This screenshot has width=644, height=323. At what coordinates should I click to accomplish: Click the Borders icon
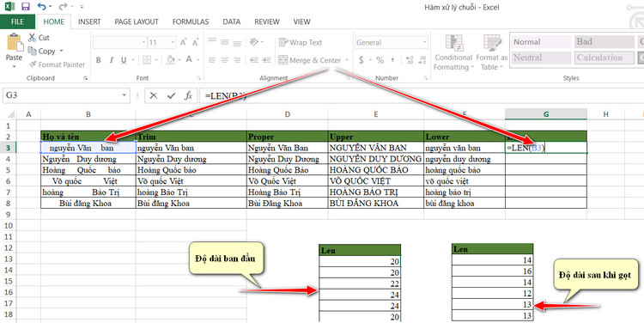tap(147, 60)
